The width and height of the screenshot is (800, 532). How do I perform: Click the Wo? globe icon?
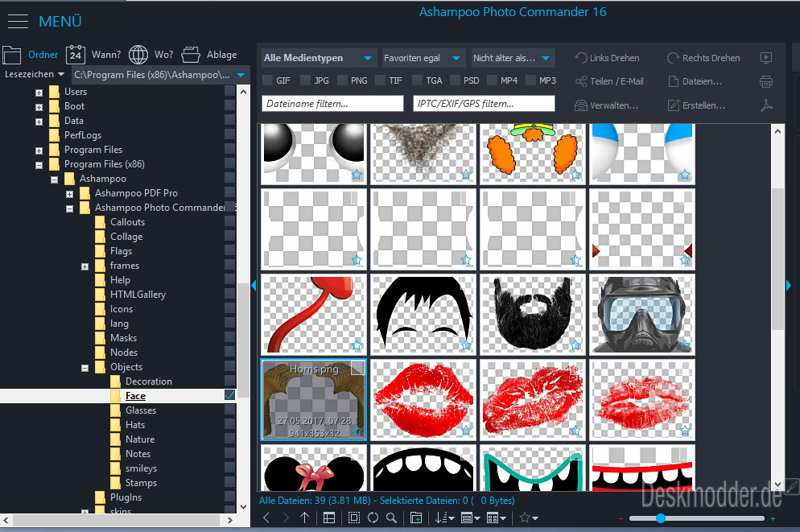coord(138,55)
